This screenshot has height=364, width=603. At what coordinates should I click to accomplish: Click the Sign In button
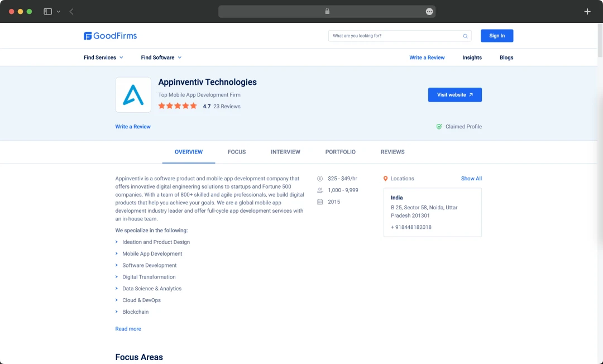pyautogui.click(x=497, y=36)
